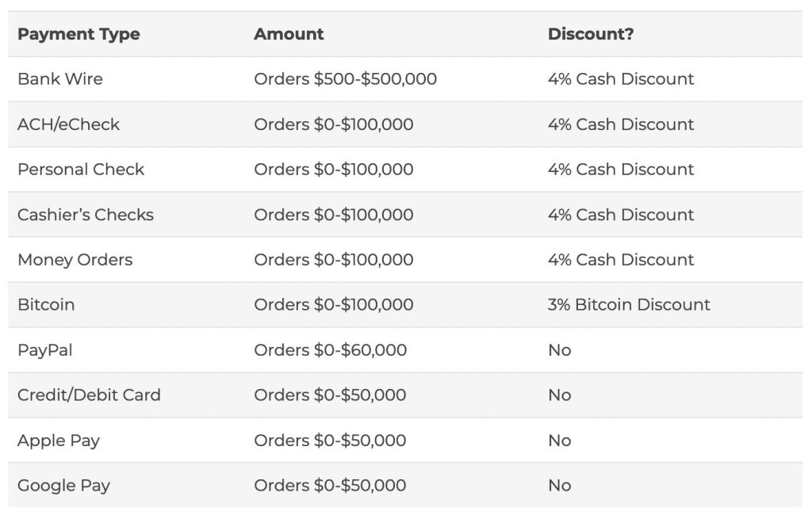The image size is (812, 519).
Task: Click the Orders $500-$500,000 amount cell
Action: [345, 79]
